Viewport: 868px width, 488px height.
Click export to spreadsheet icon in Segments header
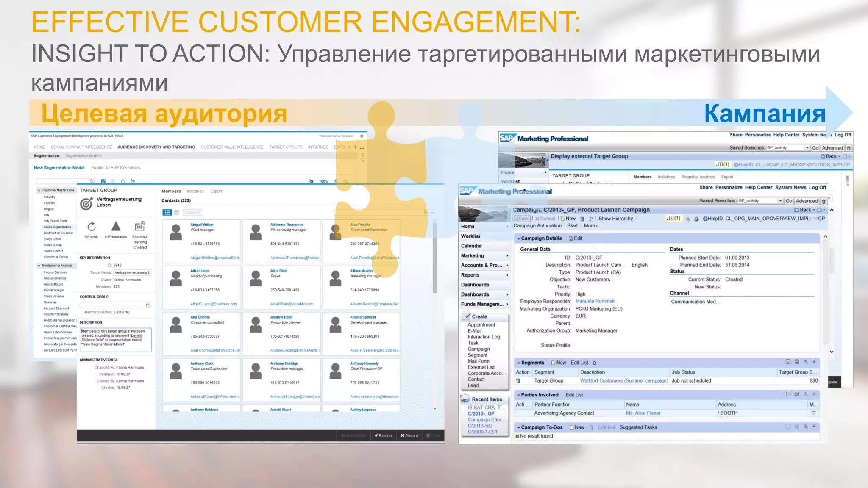point(797,362)
